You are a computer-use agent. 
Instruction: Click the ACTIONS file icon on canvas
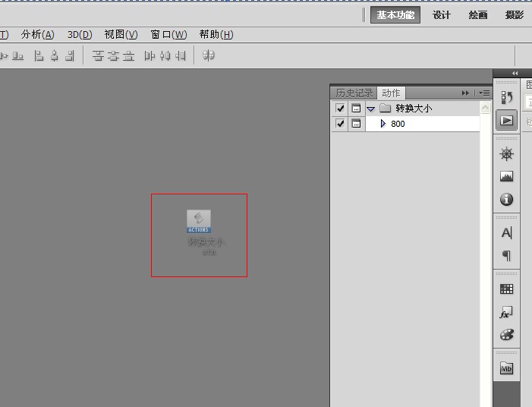click(199, 221)
